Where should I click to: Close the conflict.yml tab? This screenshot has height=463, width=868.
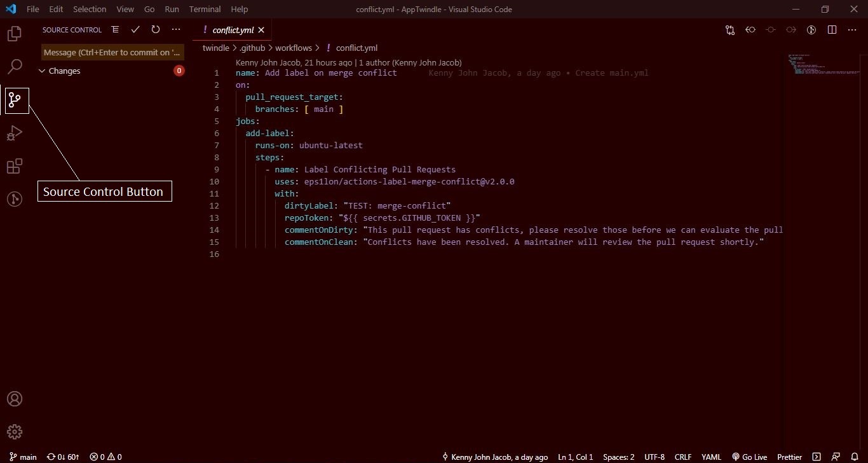tap(261, 30)
